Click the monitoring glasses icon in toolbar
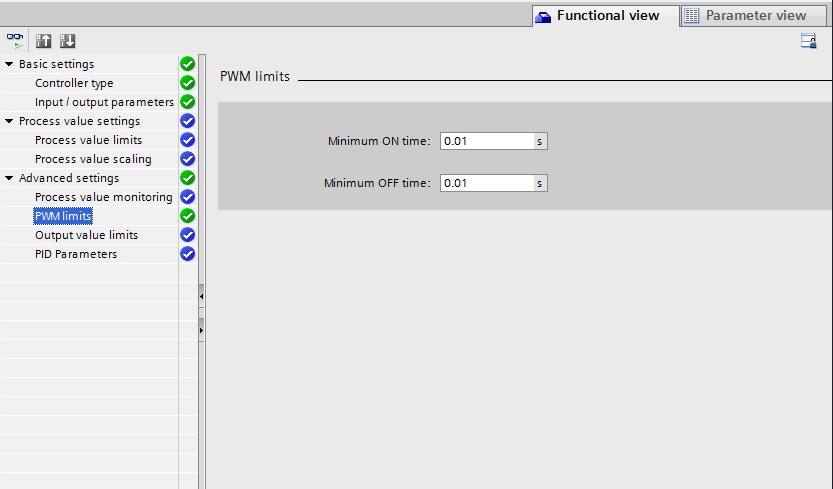This screenshot has height=489, width=833. coord(15,41)
